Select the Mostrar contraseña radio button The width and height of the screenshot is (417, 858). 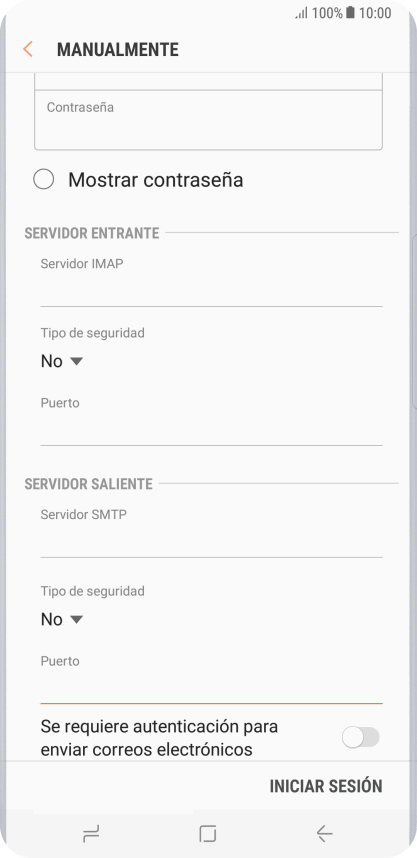tap(43, 179)
